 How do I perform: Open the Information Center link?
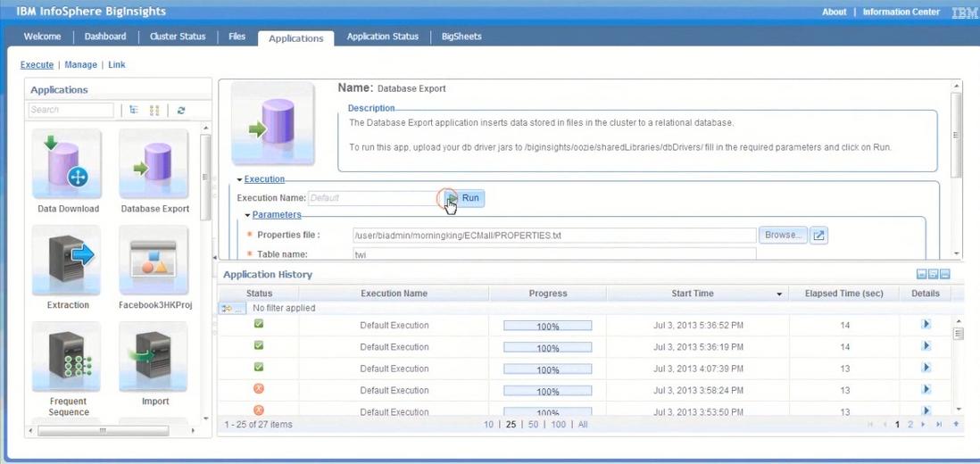pyautogui.click(x=901, y=12)
